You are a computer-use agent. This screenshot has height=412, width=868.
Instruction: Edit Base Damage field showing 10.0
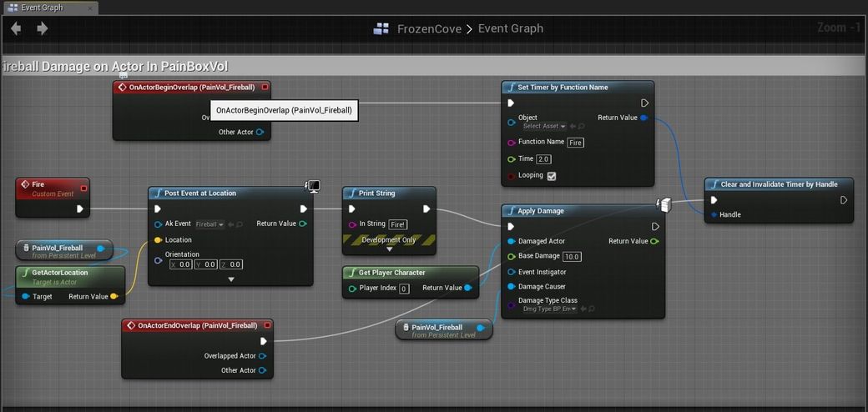point(572,257)
